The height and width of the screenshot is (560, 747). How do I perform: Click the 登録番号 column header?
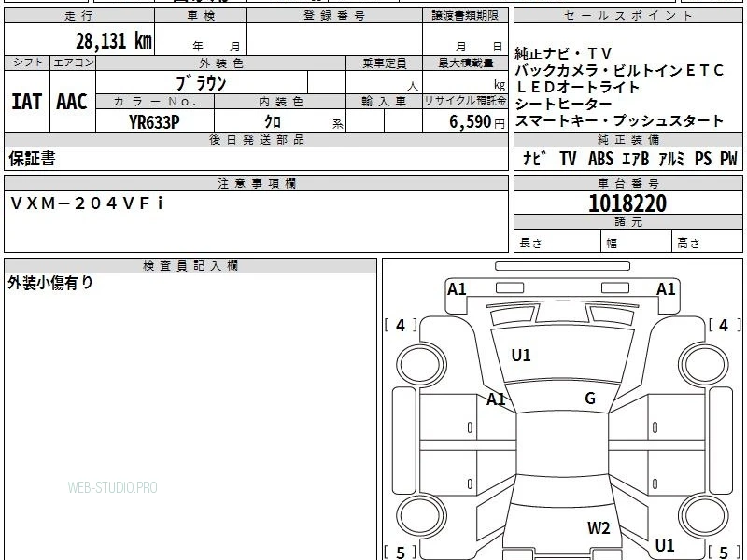click(334, 16)
